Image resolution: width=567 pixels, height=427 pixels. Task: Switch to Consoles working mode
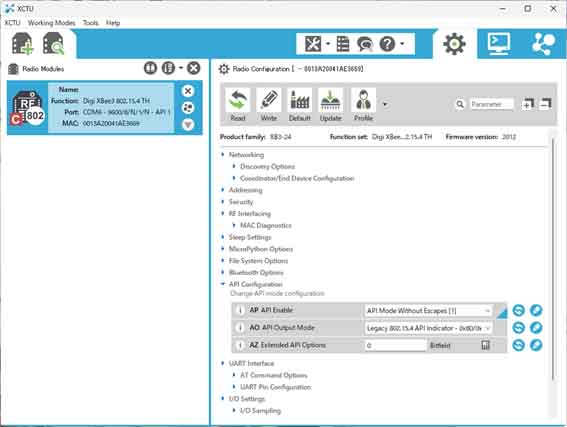tap(499, 44)
